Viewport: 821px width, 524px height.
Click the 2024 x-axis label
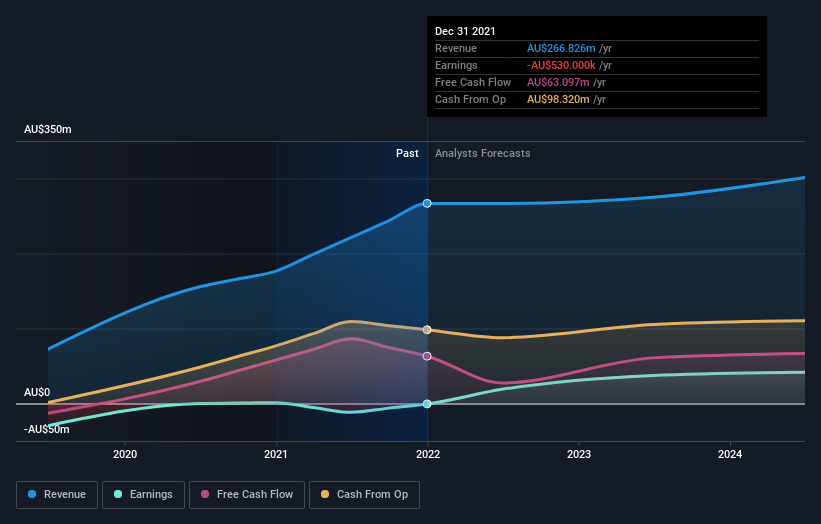[730, 454]
